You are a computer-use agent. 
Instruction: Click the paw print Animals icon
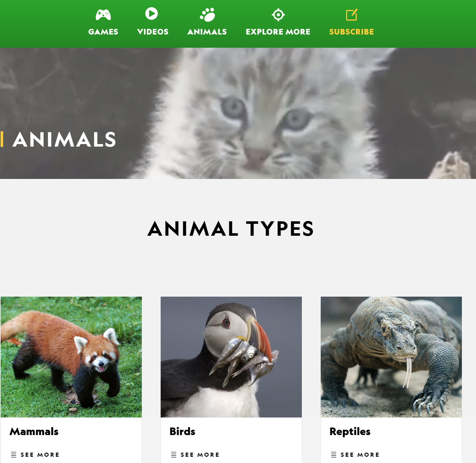[x=207, y=15]
